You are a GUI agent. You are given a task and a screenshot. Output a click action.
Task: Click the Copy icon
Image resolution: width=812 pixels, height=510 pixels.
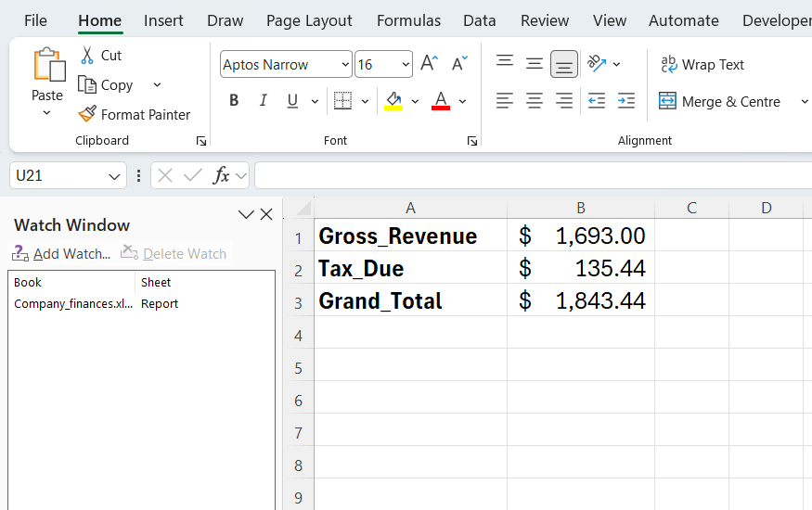(x=87, y=84)
